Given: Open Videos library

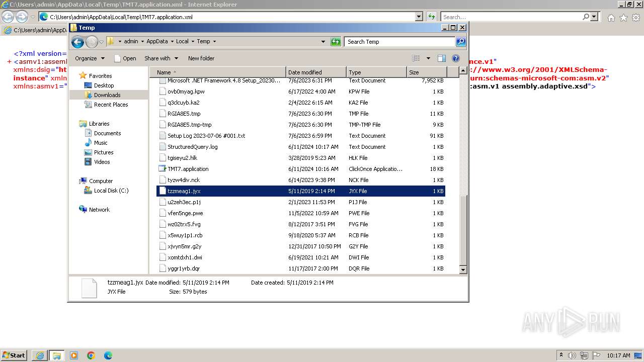Looking at the screenshot, I should 102,162.
